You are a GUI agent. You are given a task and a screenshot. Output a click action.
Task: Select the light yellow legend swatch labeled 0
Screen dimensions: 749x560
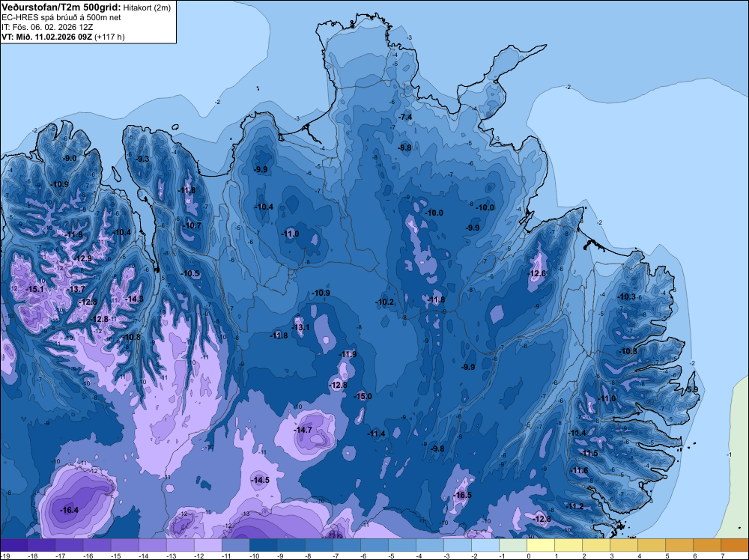(540, 545)
